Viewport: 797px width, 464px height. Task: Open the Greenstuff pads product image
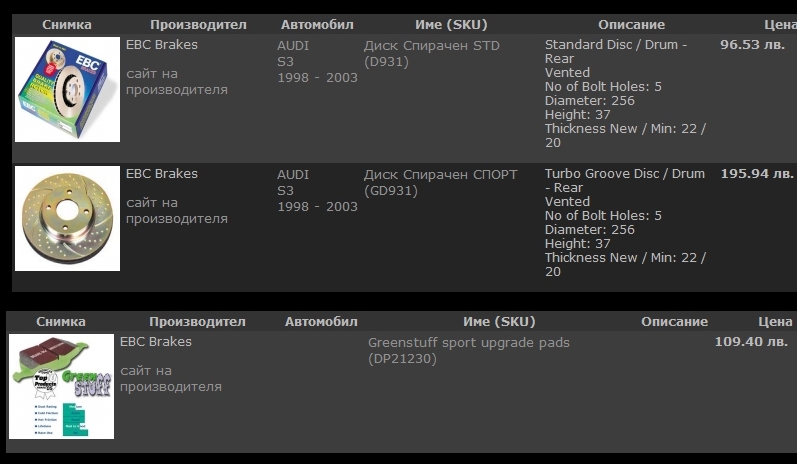(61, 387)
